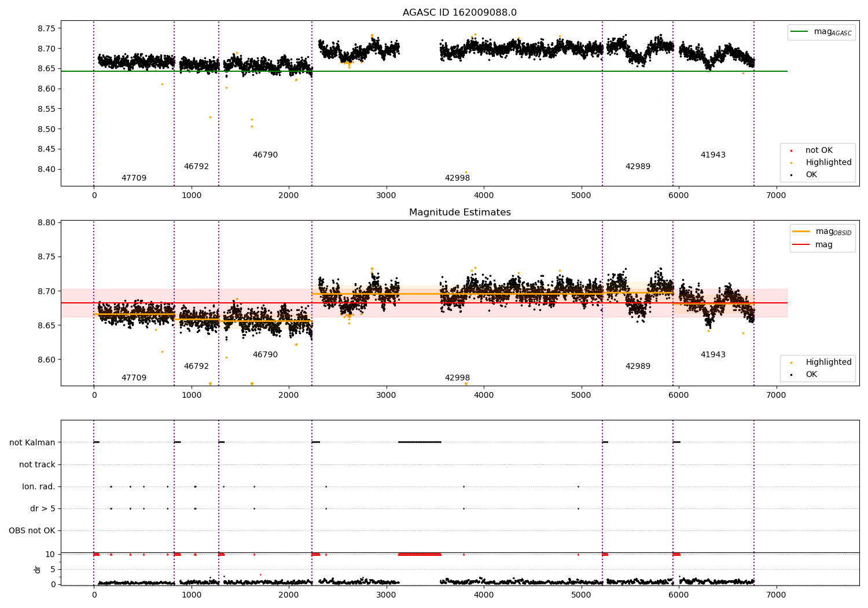Click obsid label 42998 in the top plot
The width and height of the screenshot is (868, 608).
(457, 178)
